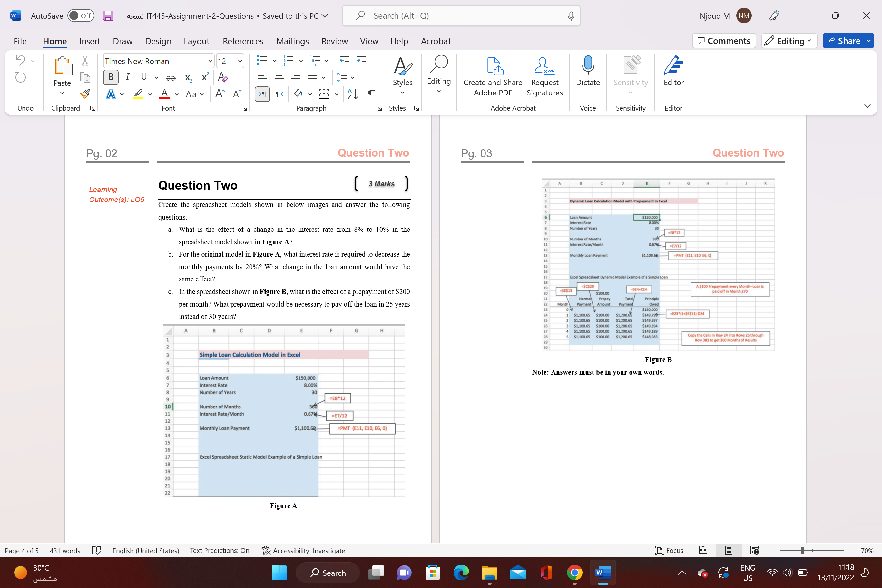The height and width of the screenshot is (588, 882).
Task: Select the Format Painter tool
Action: point(85,94)
